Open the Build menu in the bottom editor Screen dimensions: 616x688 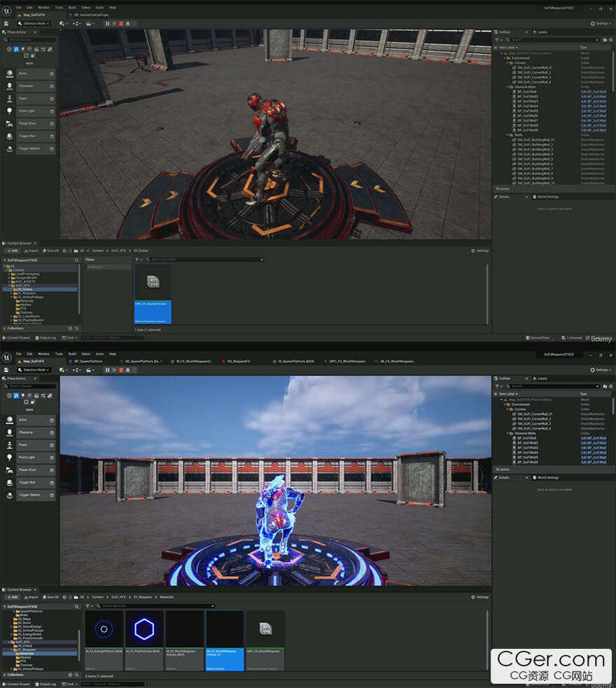click(72, 354)
